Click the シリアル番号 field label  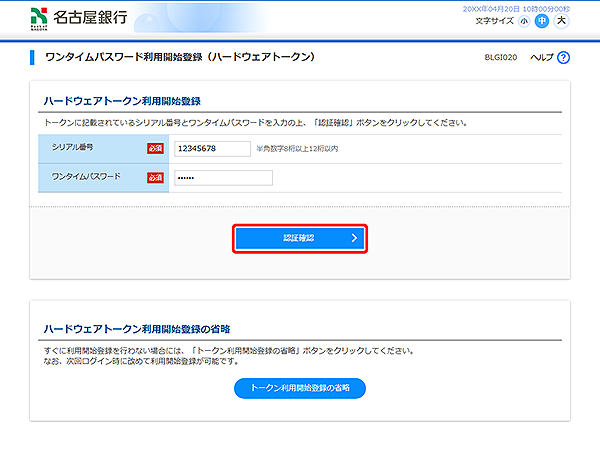click(x=72, y=148)
